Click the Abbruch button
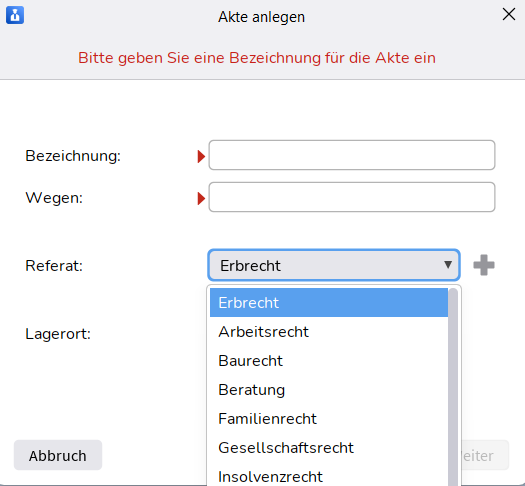 pyautogui.click(x=58, y=455)
